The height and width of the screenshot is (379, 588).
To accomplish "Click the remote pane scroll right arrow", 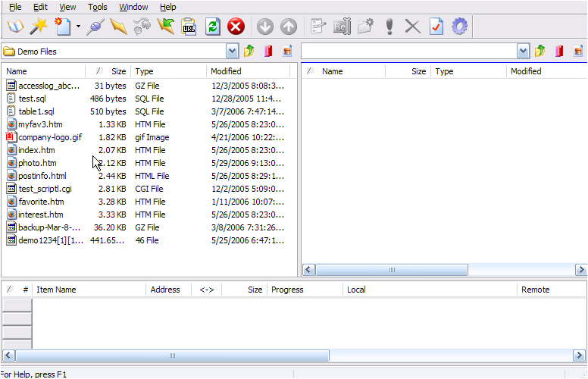I will point(581,270).
